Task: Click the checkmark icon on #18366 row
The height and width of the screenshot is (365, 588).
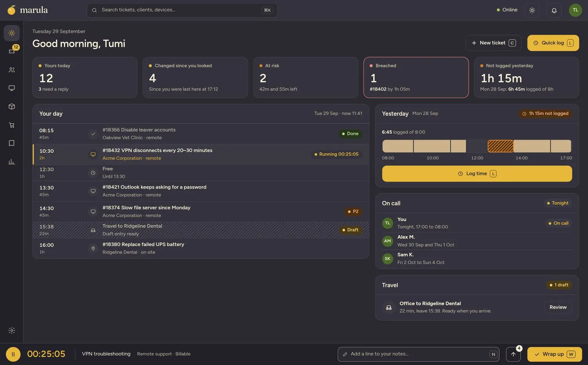Action: (93, 134)
